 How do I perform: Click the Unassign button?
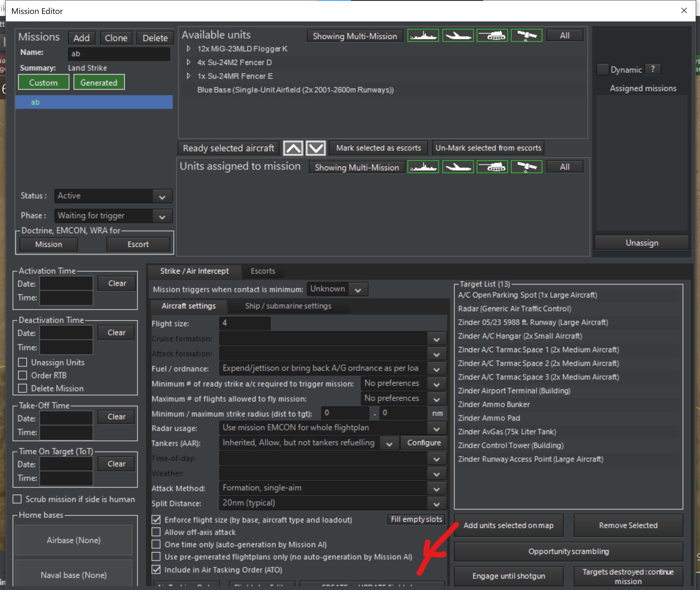[642, 243]
